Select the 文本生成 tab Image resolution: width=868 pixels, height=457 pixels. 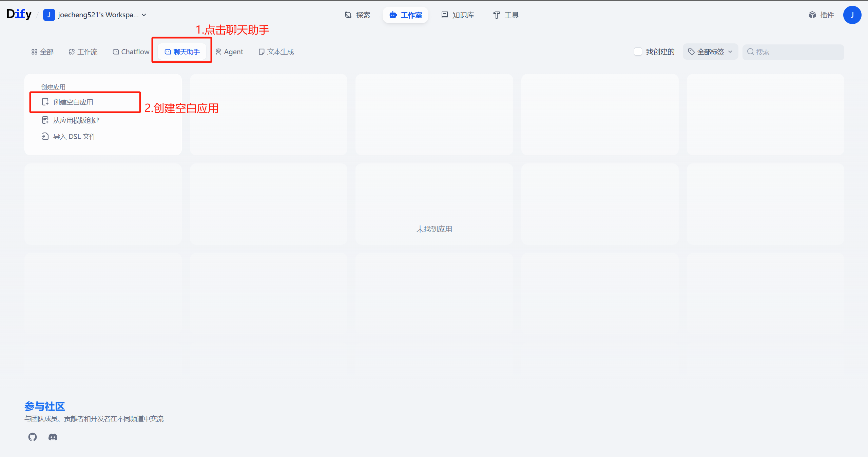pyautogui.click(x=276, y=52)
